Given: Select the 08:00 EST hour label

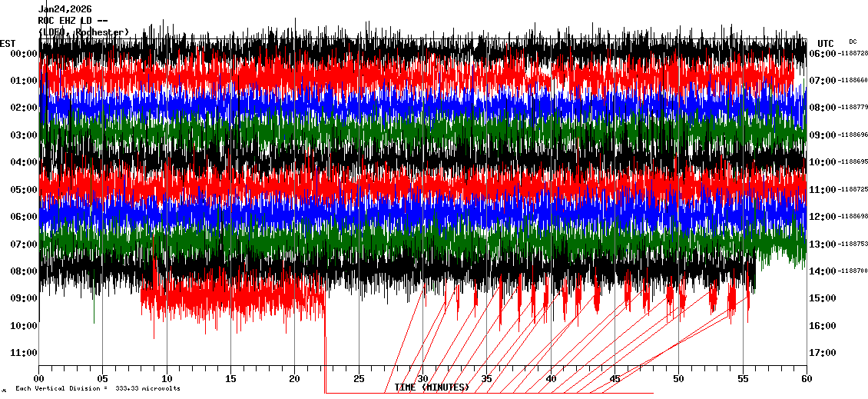Looking at the screenshot, I should coord(23,271).
